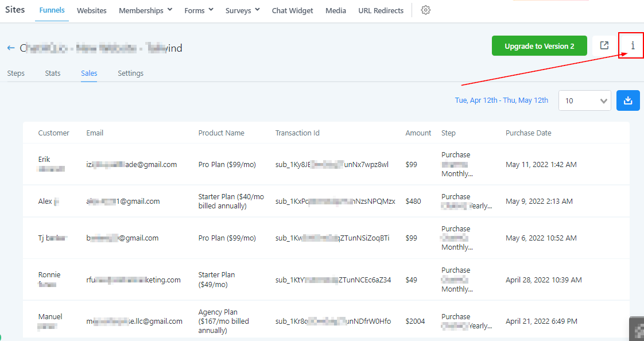Image resolution: width=644 pixels, height=341 pixels.
Task: Open funnel in new window icon
Action: 604,45
